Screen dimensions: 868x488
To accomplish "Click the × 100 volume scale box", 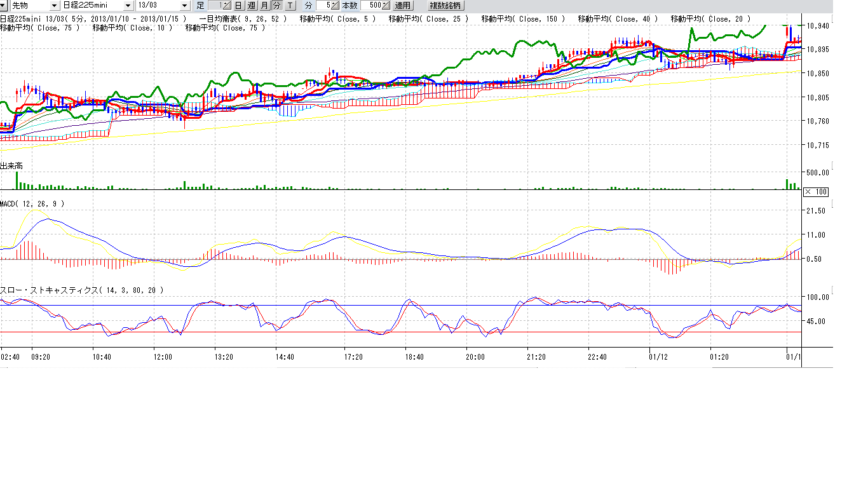I will coord(815,192).
